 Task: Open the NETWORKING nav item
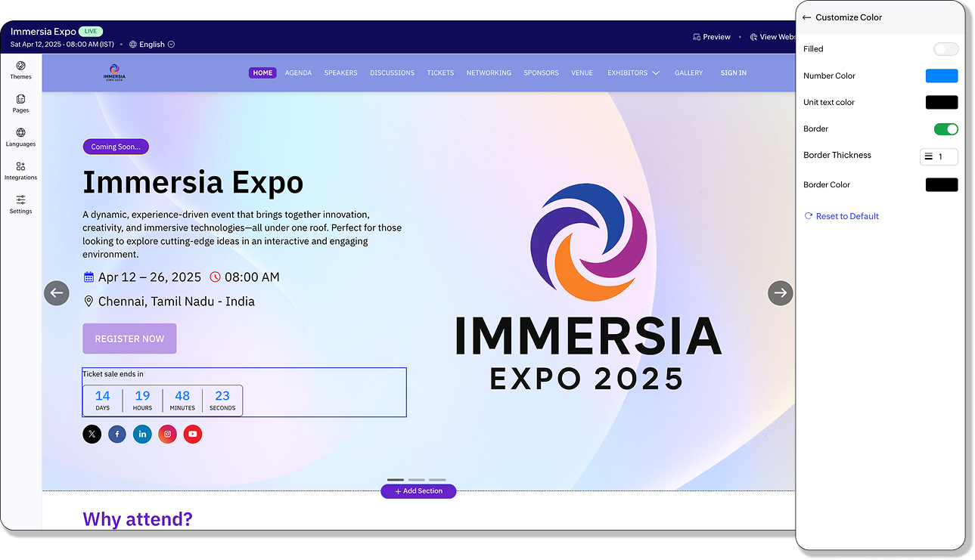coord(489,73)
